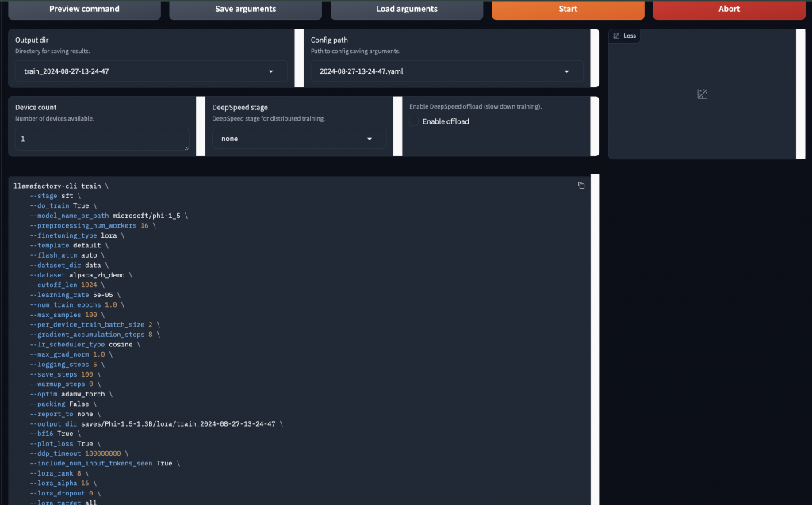
Task: Click the '--optim adamw_torch' line
Action: click(x=71, y=394)
